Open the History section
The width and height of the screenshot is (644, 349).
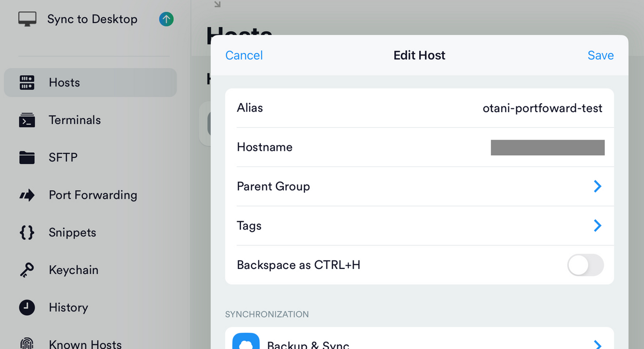click(x=68, y=307)
